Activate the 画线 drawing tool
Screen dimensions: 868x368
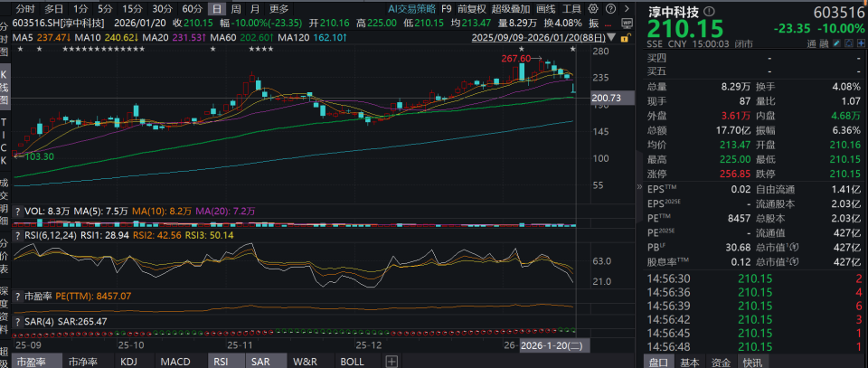(x=546, y=9)
